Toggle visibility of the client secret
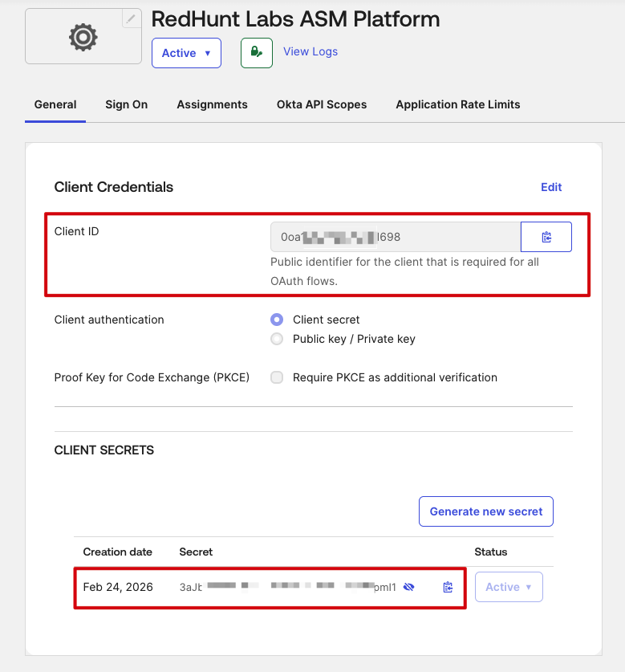 pos(409,587)
